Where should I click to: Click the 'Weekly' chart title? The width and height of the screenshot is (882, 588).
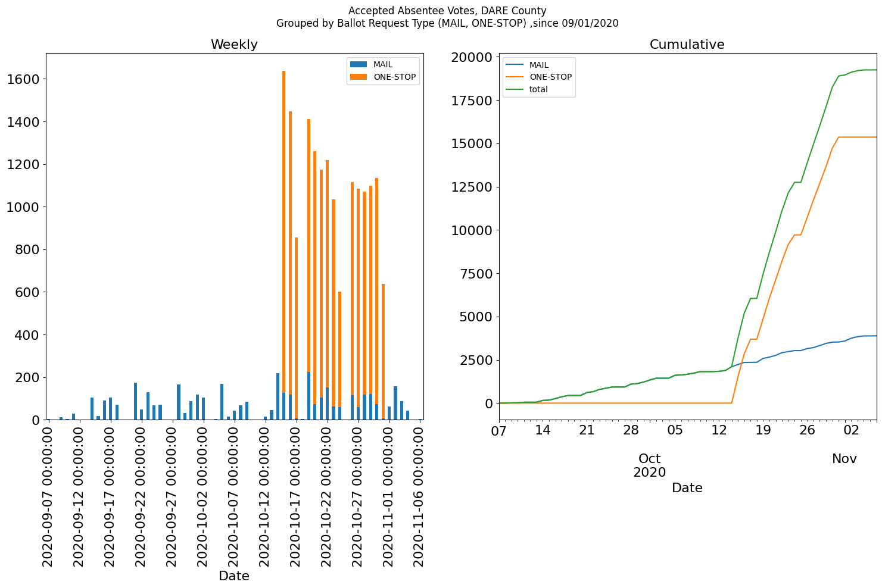coord(234,45)
